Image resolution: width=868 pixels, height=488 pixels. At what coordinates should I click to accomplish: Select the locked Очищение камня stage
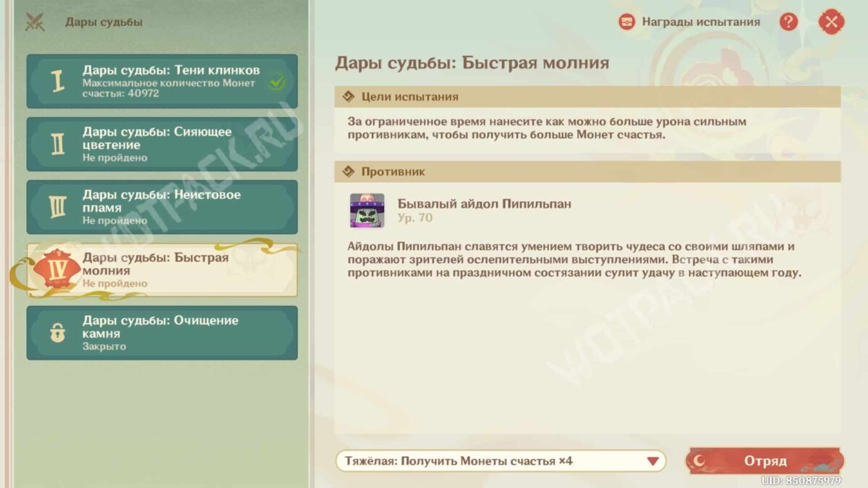pyautogui.click(x=171, y=333)
